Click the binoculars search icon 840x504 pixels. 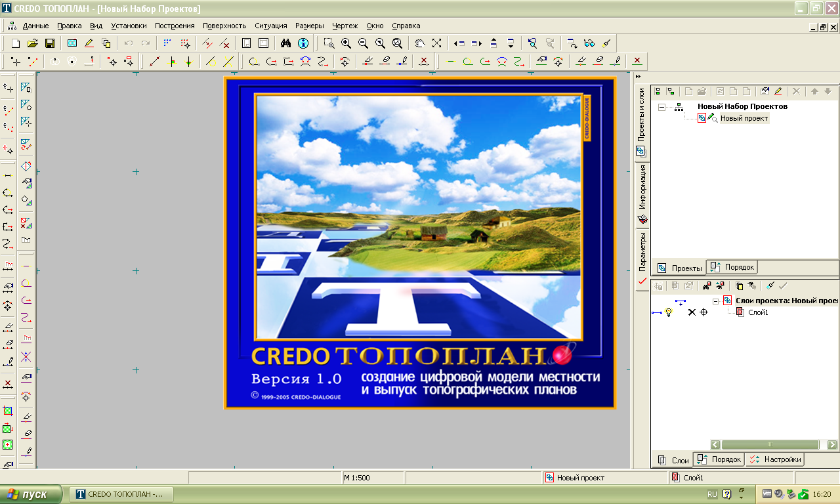point(286,43)
